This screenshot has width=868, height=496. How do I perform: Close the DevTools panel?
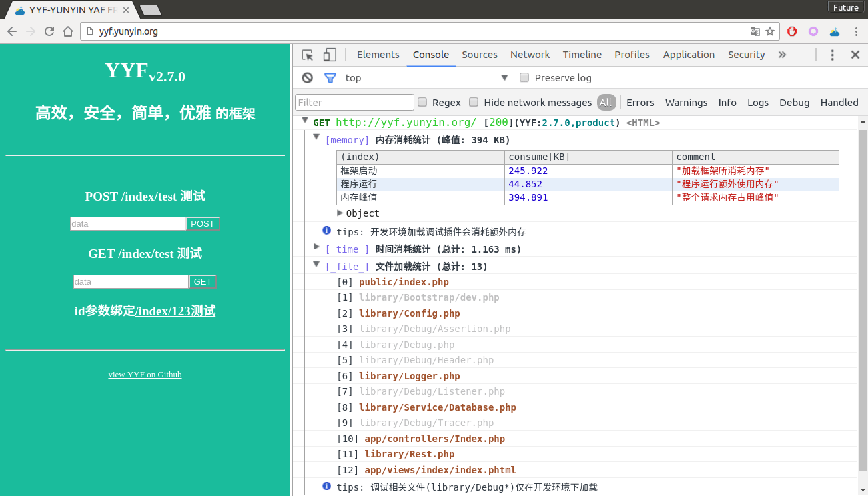855,55
